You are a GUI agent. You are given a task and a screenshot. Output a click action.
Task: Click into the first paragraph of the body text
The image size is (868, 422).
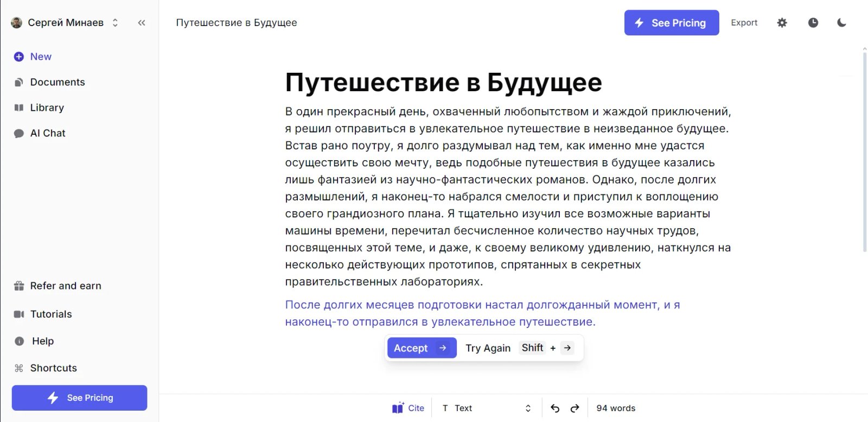[508, 197]
